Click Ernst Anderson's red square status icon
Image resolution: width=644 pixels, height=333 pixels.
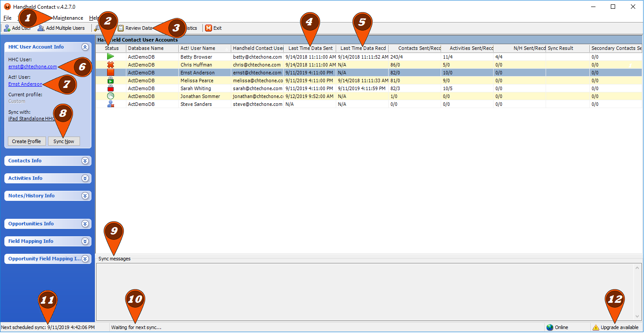[x=111, y=72]
